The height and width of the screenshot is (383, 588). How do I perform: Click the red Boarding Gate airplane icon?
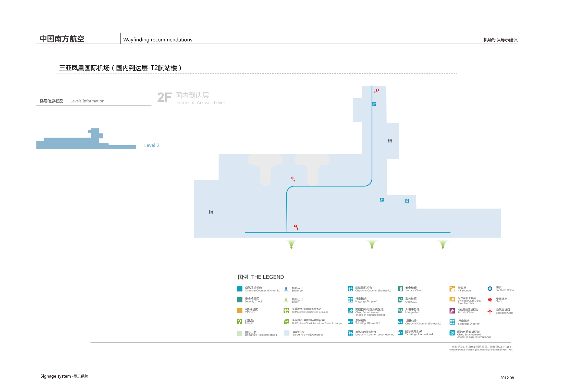point(490,311)
